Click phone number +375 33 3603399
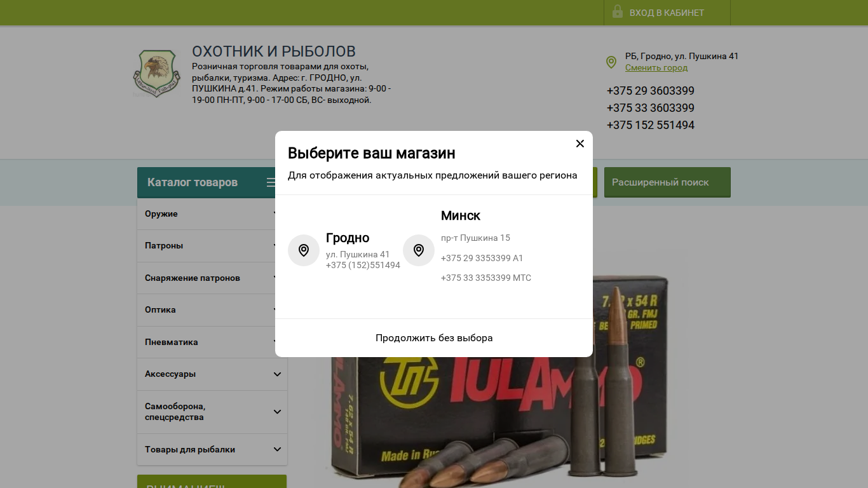 pyautogui.click(x=651, y=108)
